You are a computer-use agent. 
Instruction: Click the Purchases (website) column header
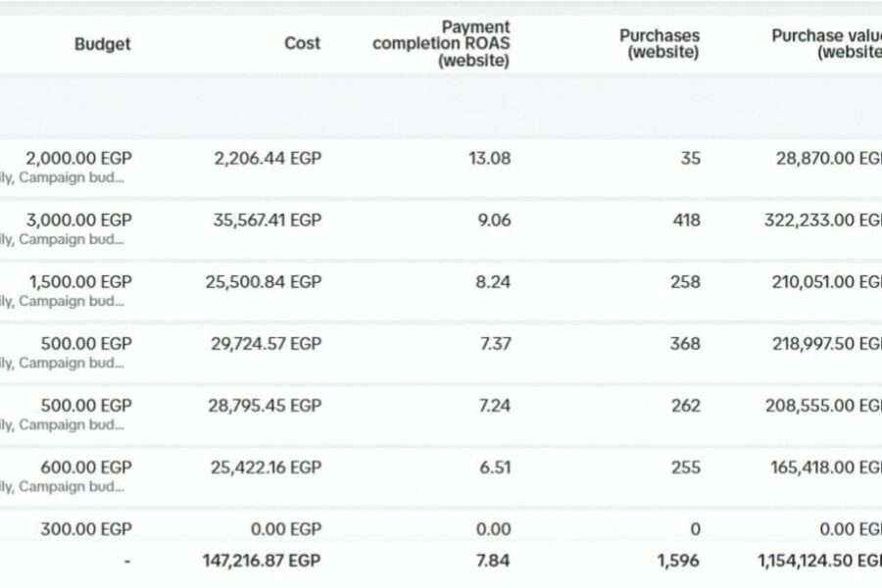(x=659, y=44)
